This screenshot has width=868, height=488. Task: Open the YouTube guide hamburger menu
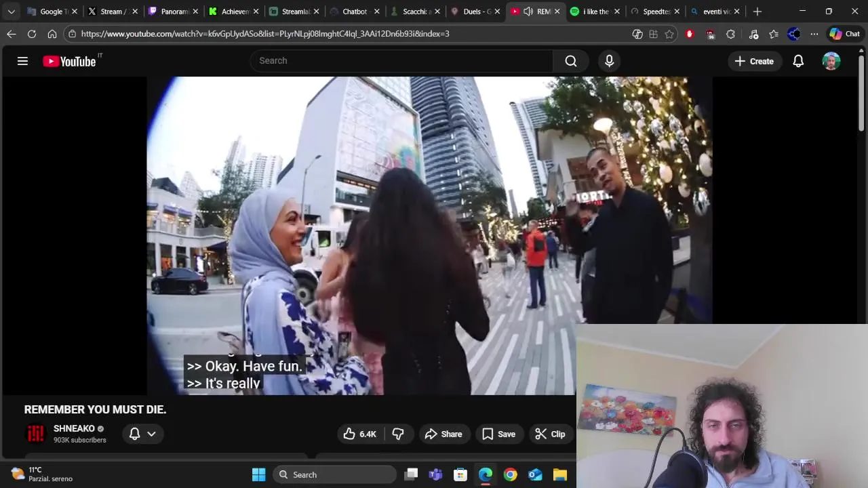tap(22, 61)
